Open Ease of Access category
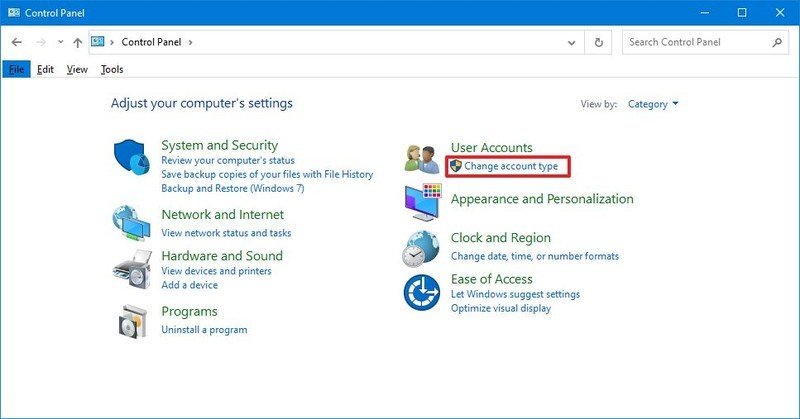Screen dimensions: 800x419 [x=492, y=279]
